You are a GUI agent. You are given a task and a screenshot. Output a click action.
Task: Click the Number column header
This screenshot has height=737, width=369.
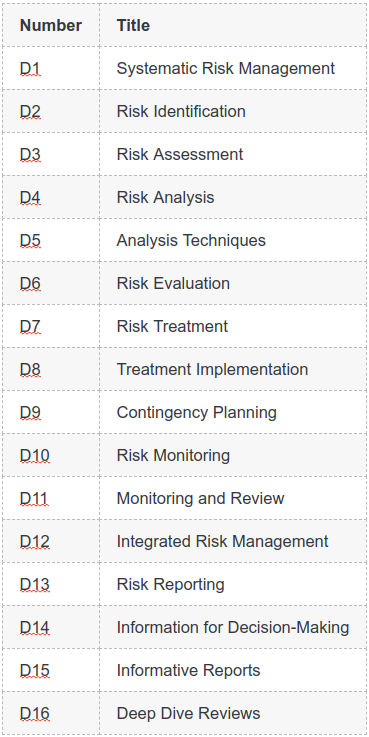[51, 25]
